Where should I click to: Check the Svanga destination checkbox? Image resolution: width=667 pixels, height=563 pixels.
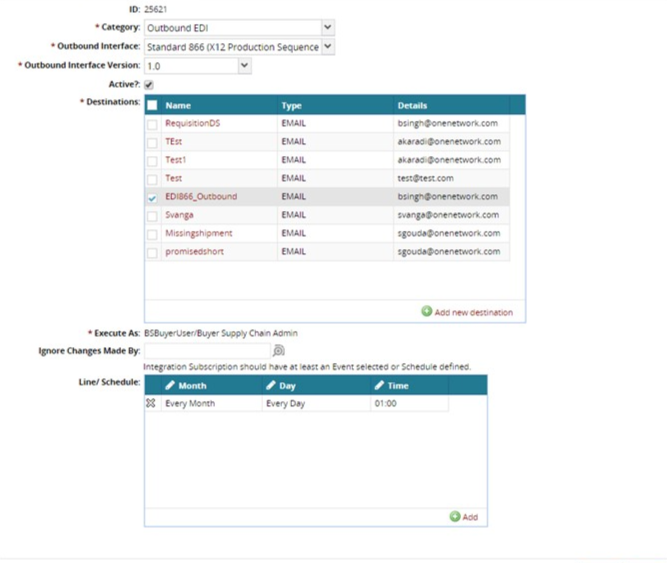[x=152, y=216]
